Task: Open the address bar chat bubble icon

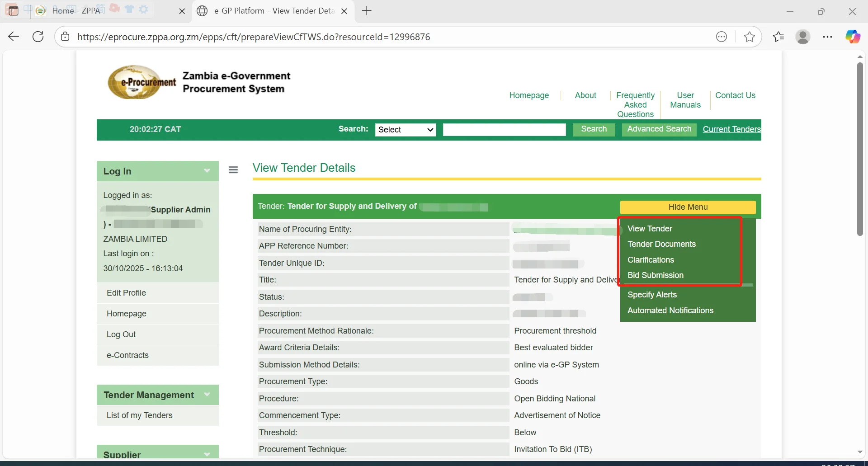Action: (722, 37)
